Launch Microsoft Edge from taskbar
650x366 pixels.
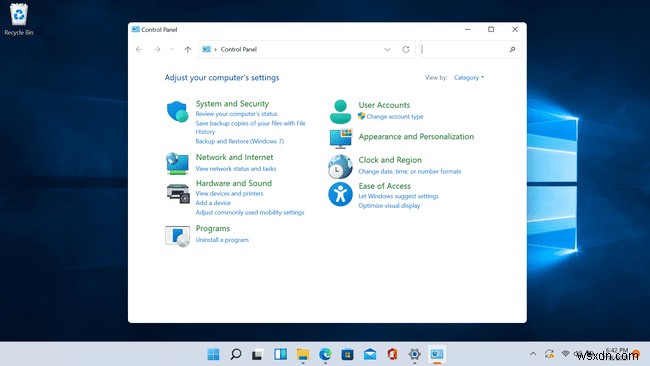[x=325, y=354]
